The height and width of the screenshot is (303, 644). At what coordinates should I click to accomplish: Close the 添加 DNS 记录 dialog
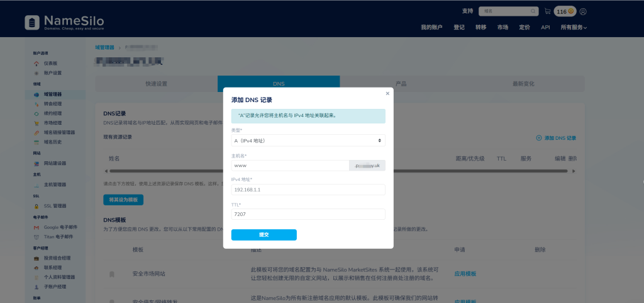click(x=387, y=93)
